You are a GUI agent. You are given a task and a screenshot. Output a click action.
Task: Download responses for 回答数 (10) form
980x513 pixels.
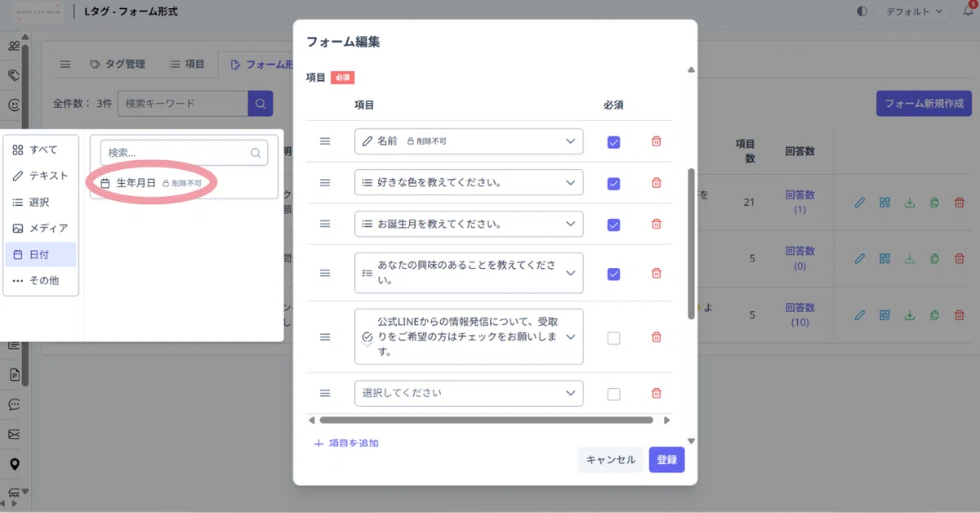tap(910, 314)
